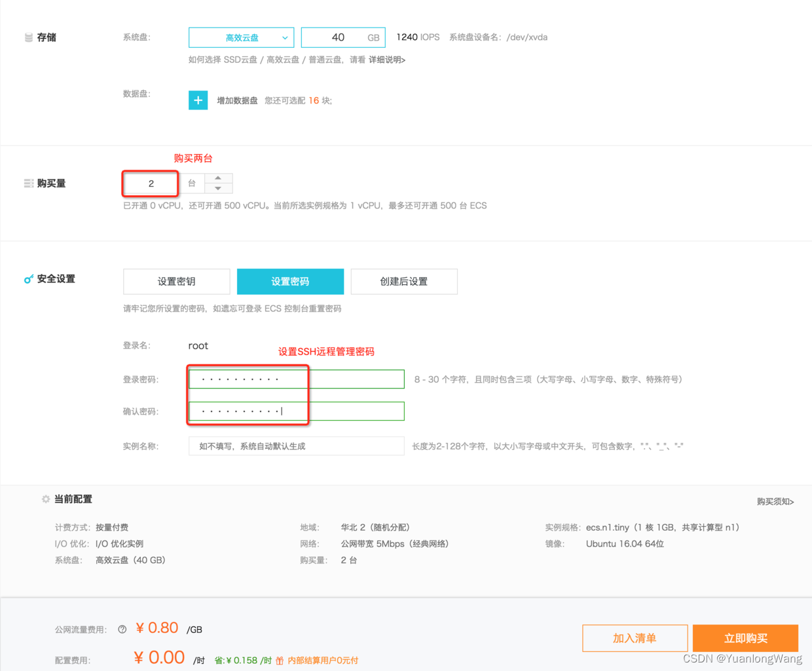The width and height of the screenshot is (812, 671).
Task: Click the 增加数据盘 label
Action: pos(237,100)
